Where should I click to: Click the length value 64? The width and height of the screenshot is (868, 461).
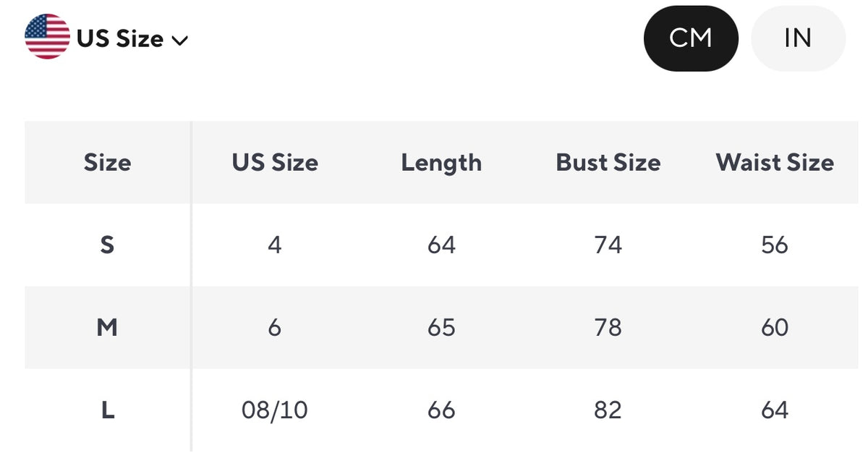coord(441,245)
